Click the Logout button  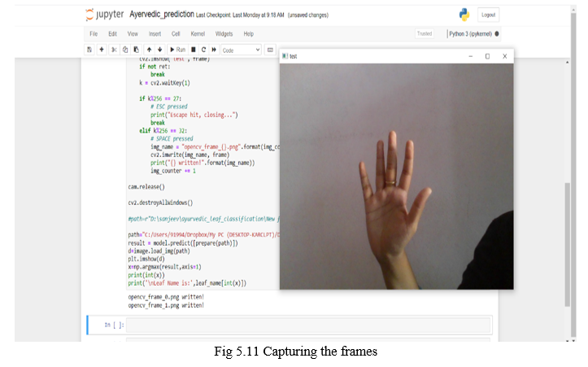click(x=488, y=15)
